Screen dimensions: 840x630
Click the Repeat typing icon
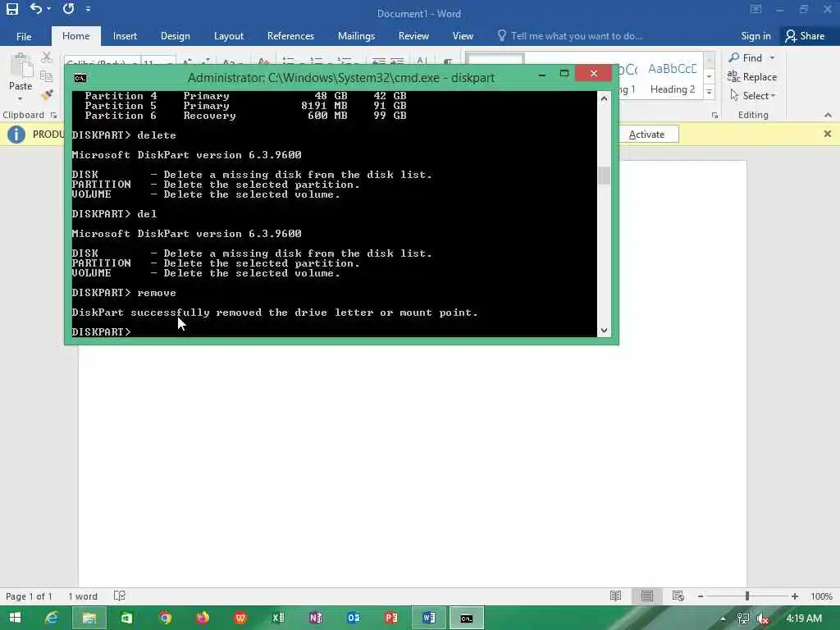[68, 8]
